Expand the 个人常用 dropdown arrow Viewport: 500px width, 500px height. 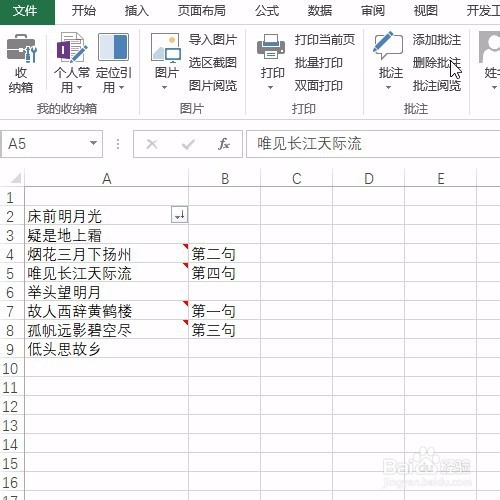pos(80,88)
